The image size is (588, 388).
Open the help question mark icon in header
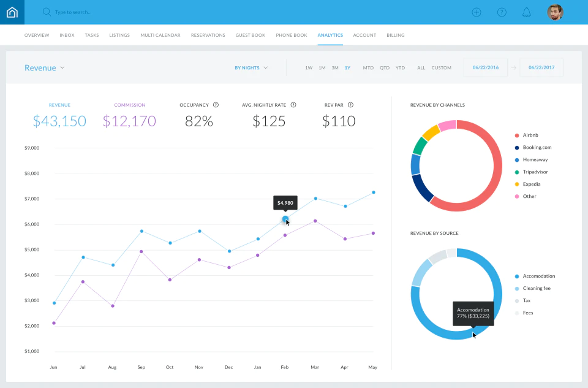(502, 12)
